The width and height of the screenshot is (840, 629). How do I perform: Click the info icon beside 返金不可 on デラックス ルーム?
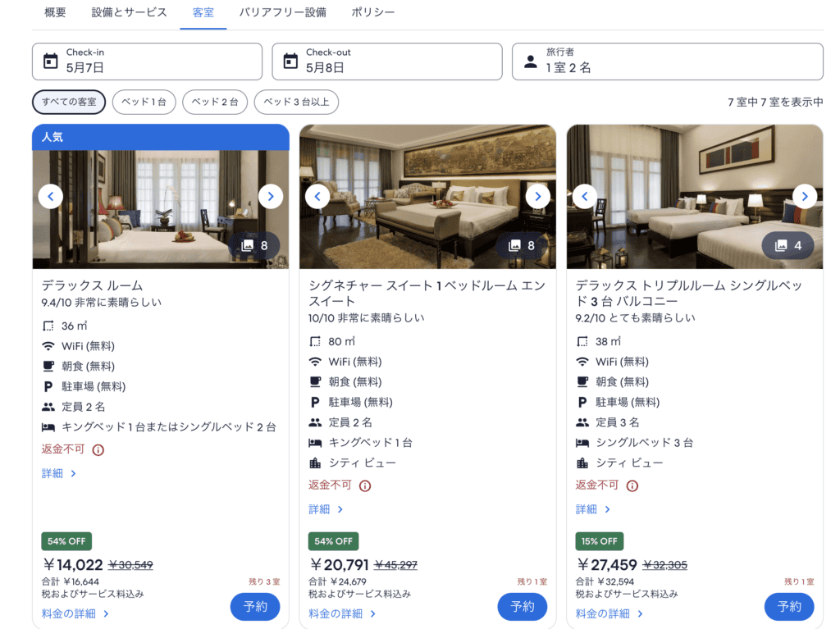click(x=98, y=449)
